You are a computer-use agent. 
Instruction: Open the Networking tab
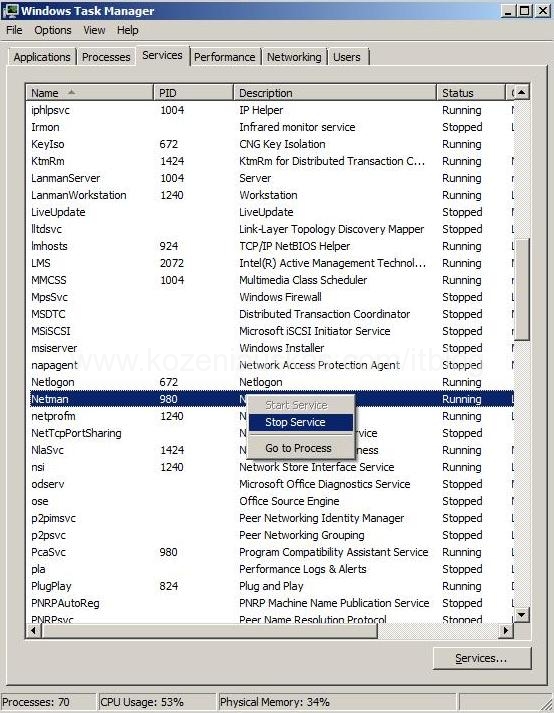(294, 57)
